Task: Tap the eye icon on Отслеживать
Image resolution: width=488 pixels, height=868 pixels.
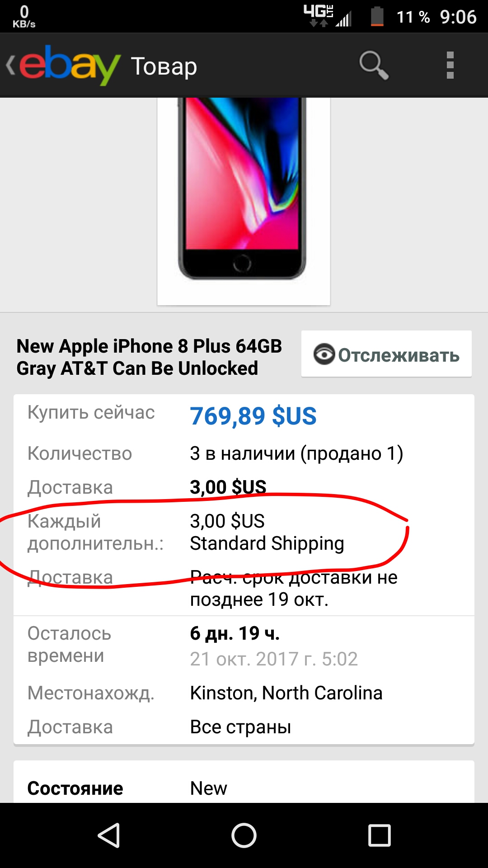Action: click(324, 354)
